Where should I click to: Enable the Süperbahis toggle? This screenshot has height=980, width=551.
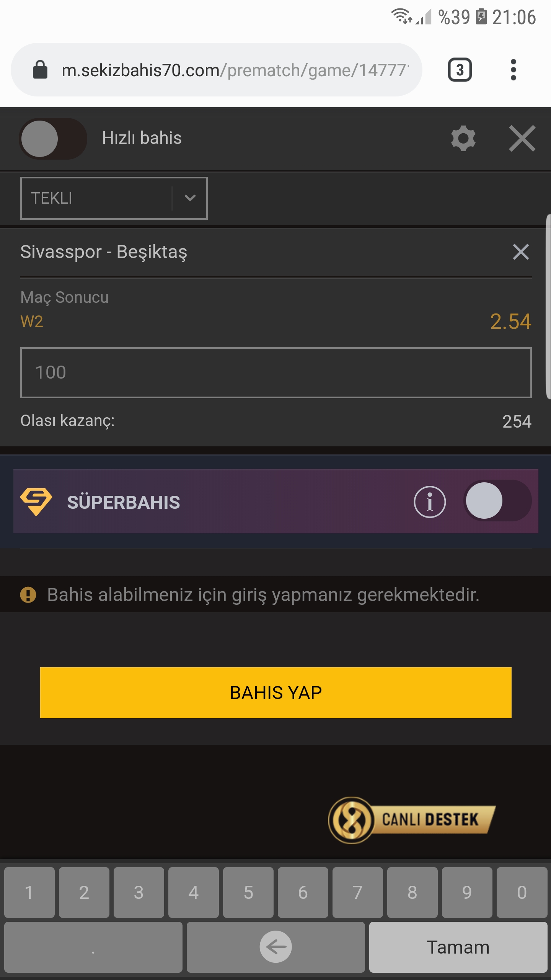497,501
